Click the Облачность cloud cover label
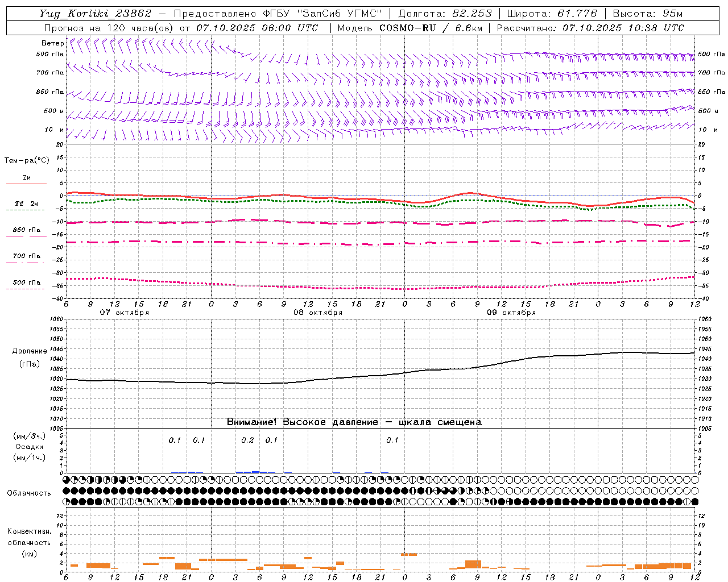The image size is (728, 582). [x=29, y=493]
